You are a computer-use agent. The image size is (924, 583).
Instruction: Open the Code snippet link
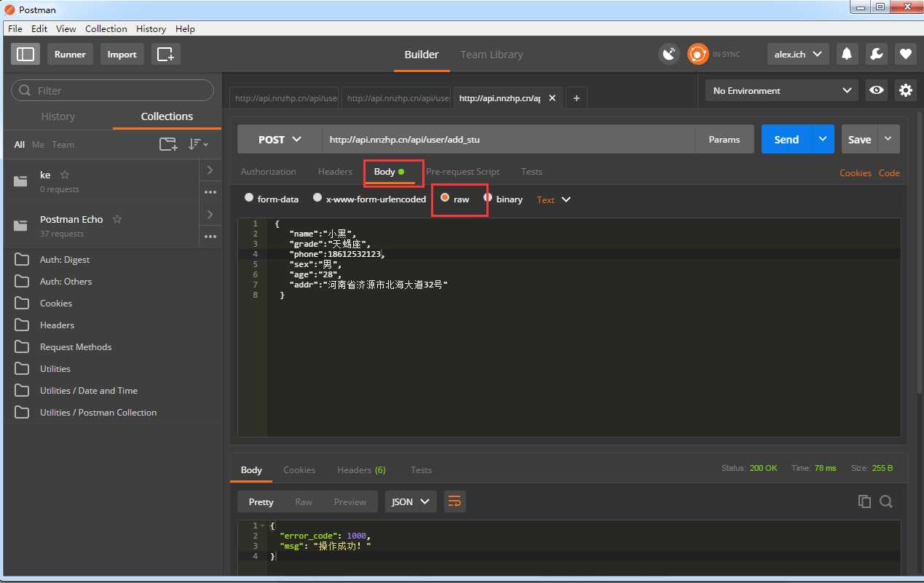click(889, 172)
